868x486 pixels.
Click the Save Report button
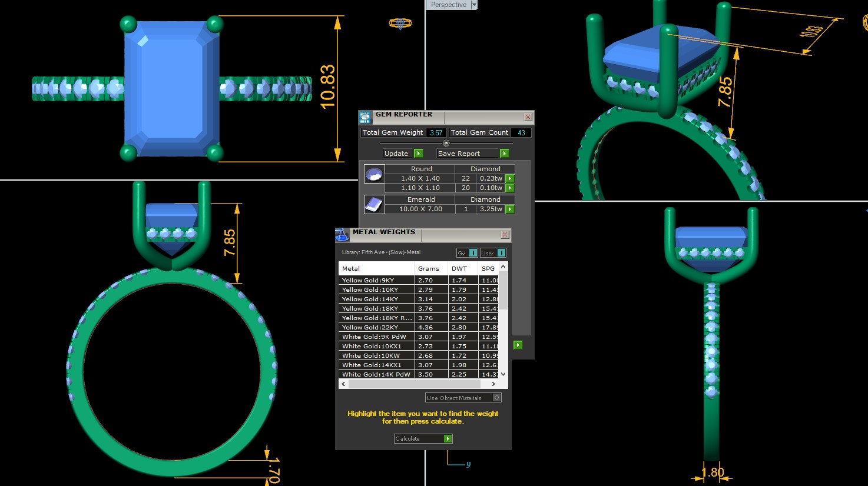[x=468, y=154]
